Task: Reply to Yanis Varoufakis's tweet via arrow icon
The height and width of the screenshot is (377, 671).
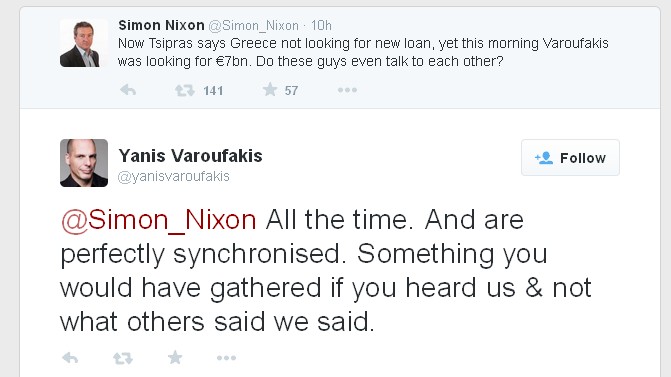Action: coord(70,358)
